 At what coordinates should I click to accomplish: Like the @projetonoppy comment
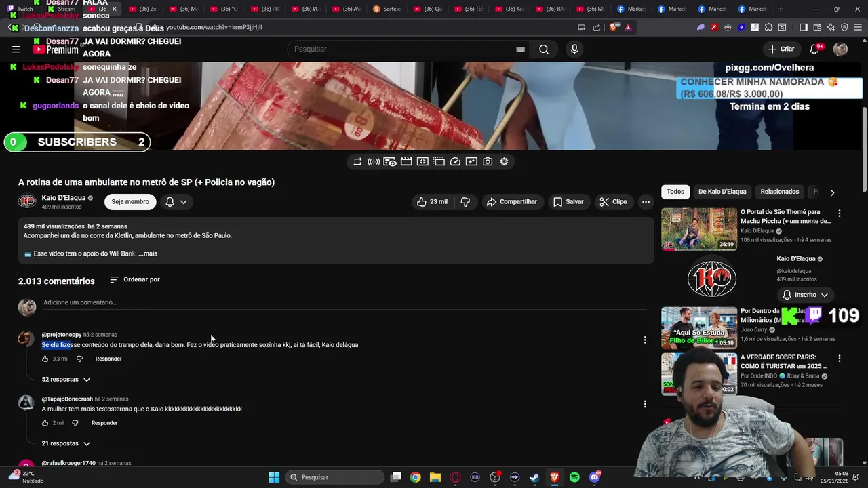[45, 359]
